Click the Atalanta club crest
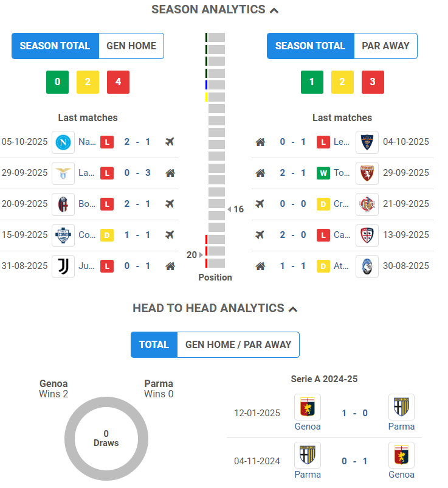The image size is (448, 488). (x=367, y=266)
